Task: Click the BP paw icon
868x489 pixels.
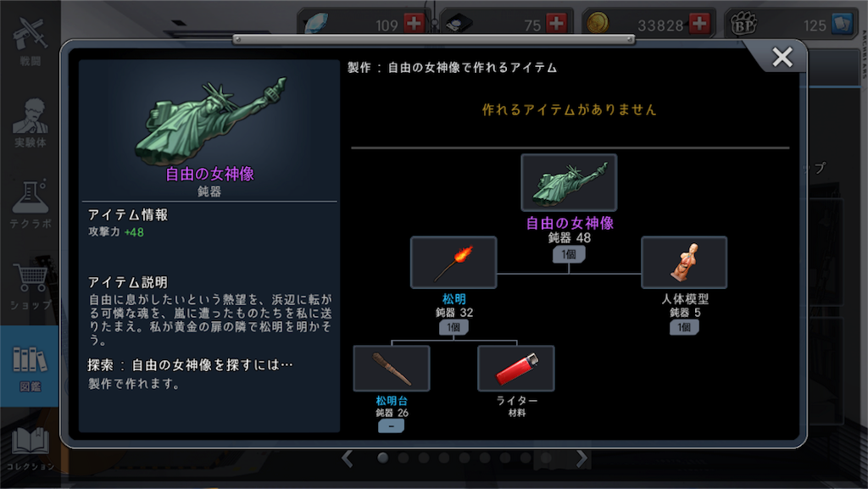Action: click(743, 24)
